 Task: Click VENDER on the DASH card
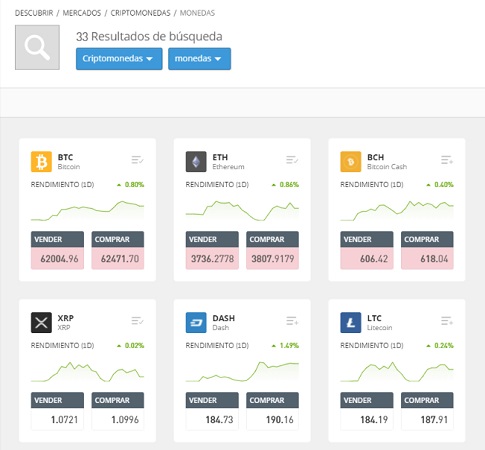coord(212,400)
